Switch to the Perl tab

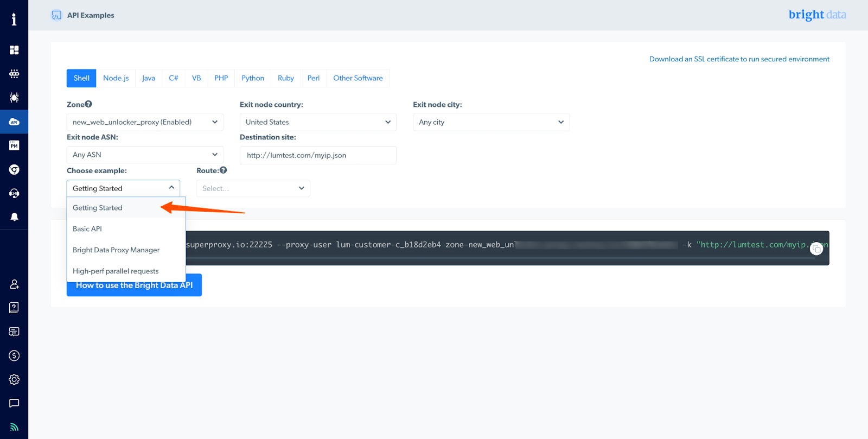pyautogui.click(x=314, y=78)
